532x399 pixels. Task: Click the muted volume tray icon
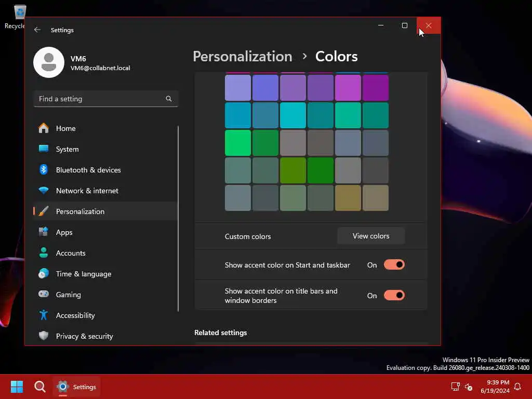click(x=469, y=387)
